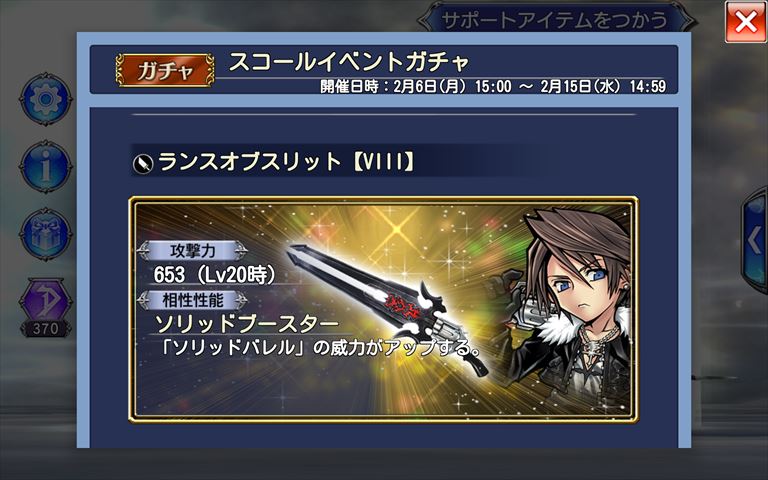This screenshot has width=768, height=480.
Task: Tap the purple gem currency icon
Action: pyautogui.click(x=46, y=299)
